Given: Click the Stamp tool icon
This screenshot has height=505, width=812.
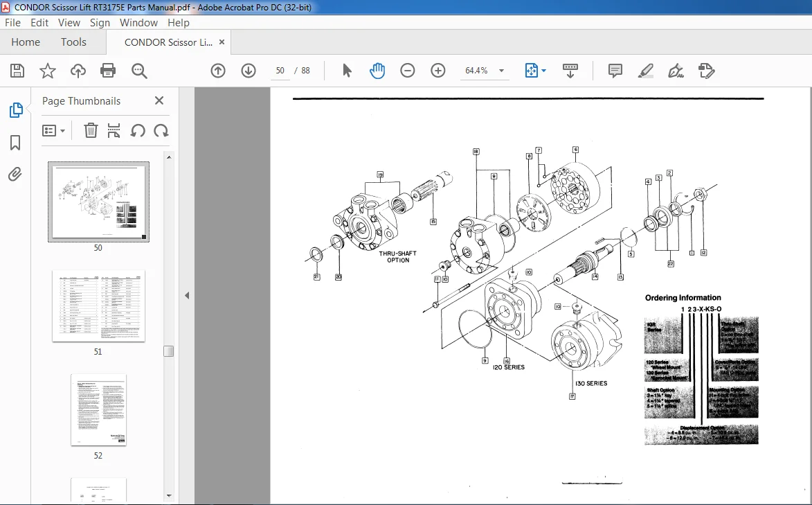Looking at the screenshot, I should 706,71.
